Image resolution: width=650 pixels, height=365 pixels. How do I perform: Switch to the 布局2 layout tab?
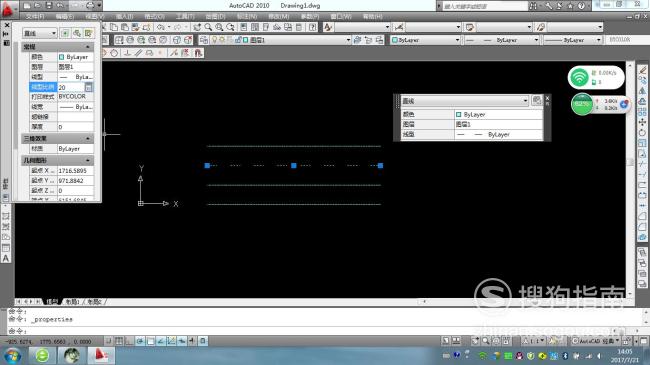[x=94, y=302]
